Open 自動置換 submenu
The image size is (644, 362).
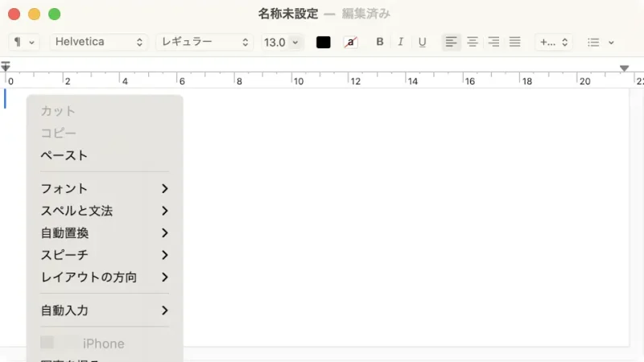(x=105, y=233)
